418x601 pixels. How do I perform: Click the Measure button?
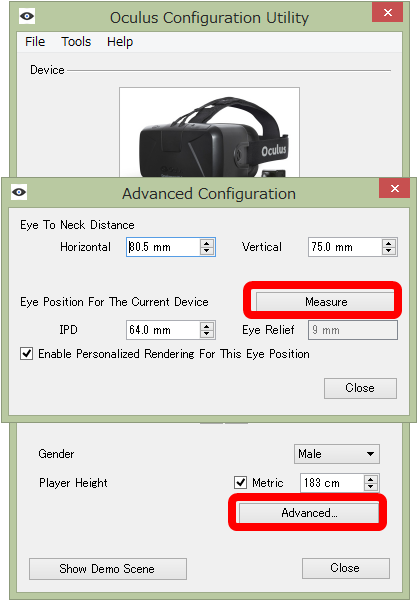(325, 302)
